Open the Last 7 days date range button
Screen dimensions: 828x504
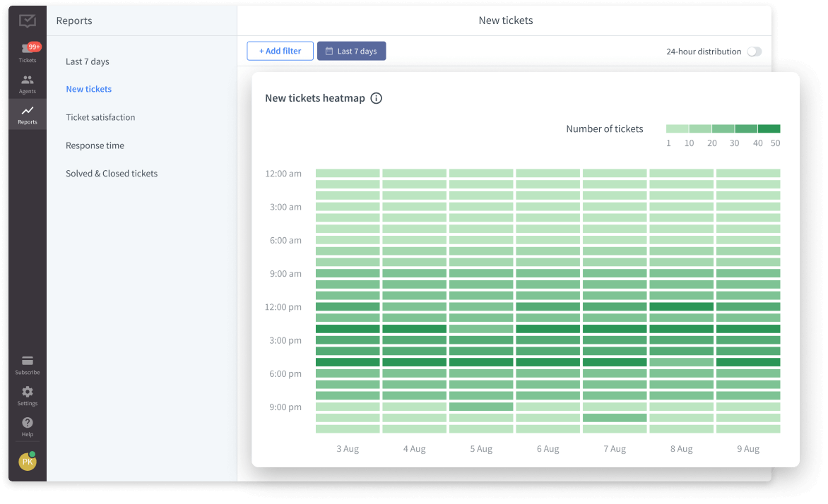coord(351,52)
